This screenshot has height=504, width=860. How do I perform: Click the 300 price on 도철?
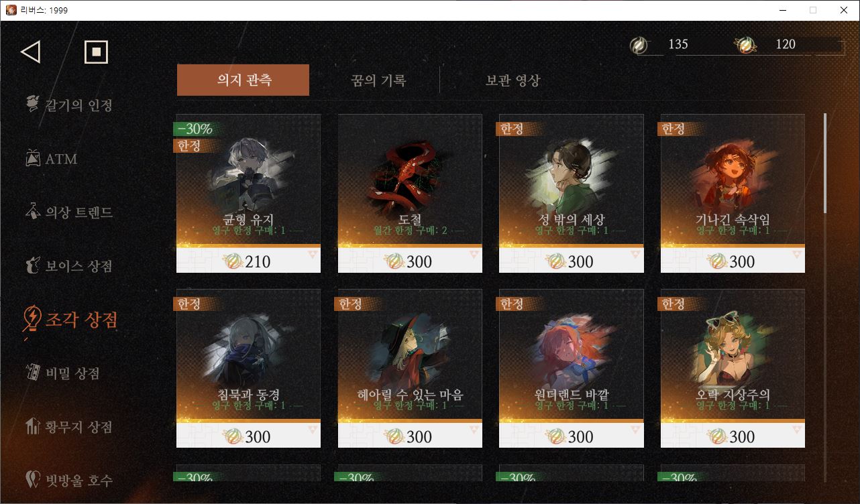[410, 261]
